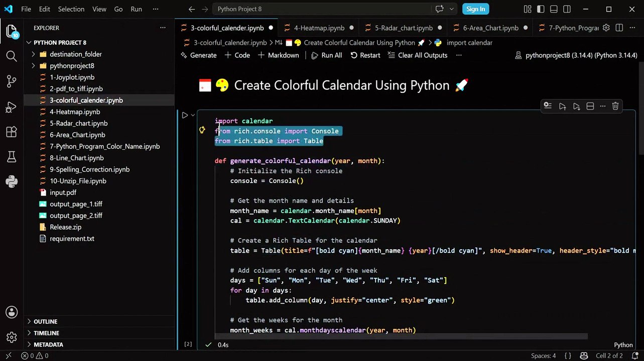Open the Copilot chat icon in title bar
644x361 pixels.
point(440,9)
